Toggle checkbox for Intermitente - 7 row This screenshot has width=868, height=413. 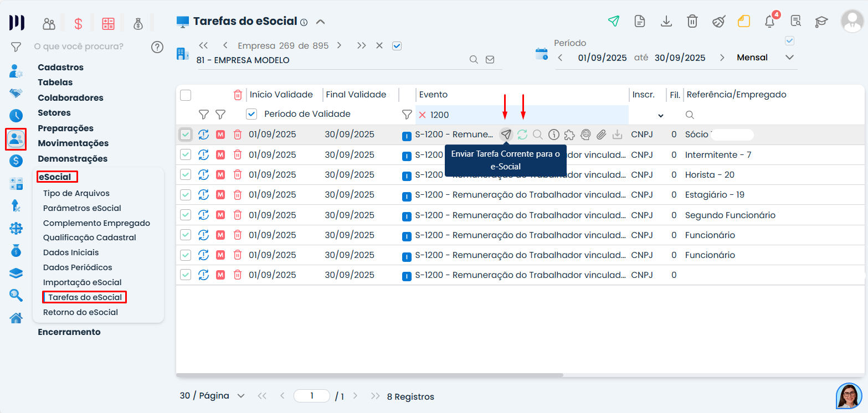coord(186,155)
